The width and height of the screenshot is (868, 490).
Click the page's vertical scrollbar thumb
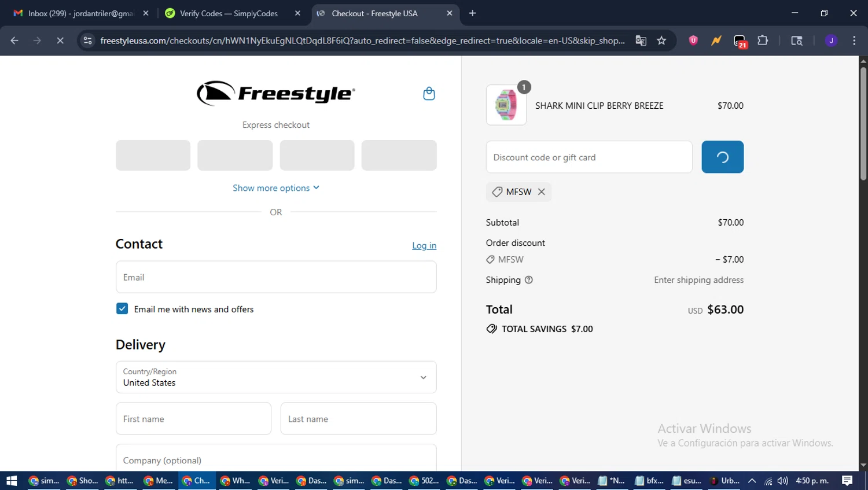[863, 124]
